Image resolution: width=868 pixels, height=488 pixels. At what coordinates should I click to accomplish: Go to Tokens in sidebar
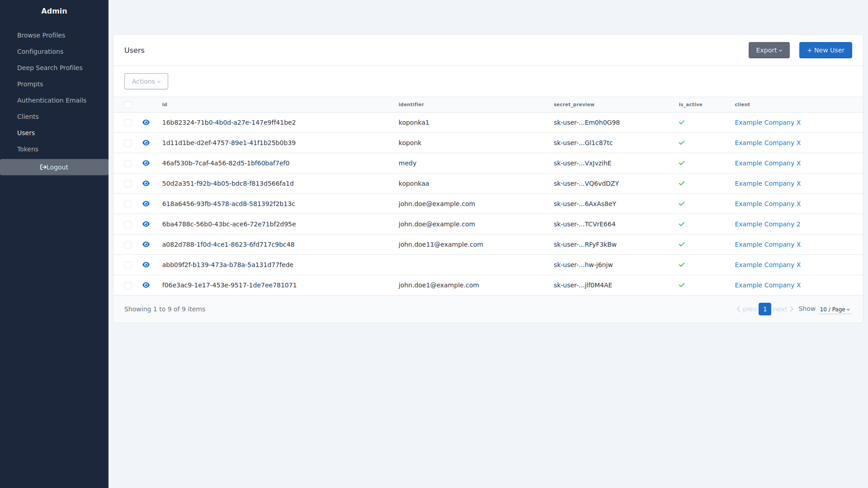(28, 149)
